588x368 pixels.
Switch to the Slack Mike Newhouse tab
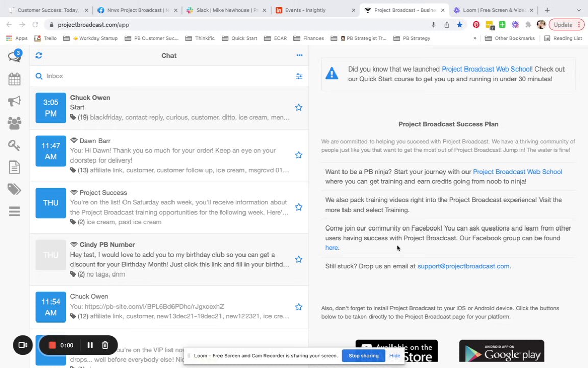(226, 10)
